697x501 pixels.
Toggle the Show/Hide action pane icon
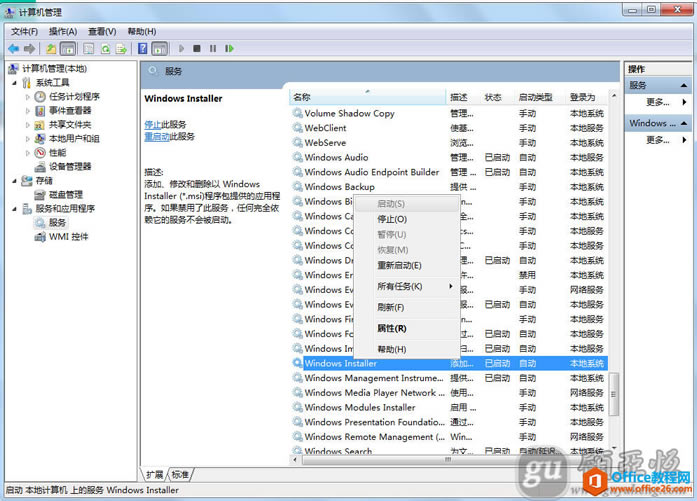coord(160,48)
